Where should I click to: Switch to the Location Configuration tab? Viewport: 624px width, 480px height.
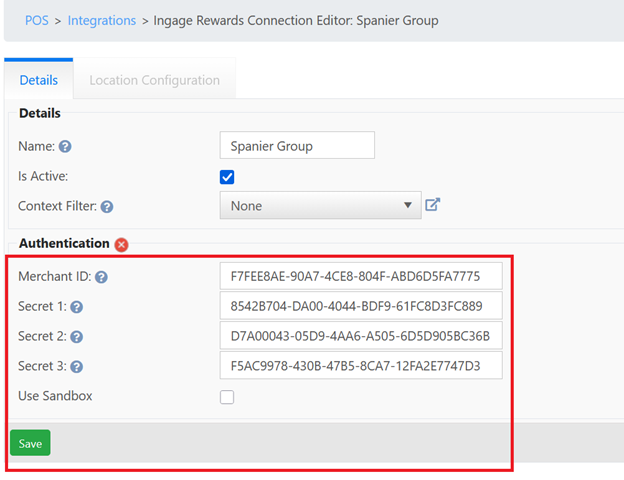point(154,80)
